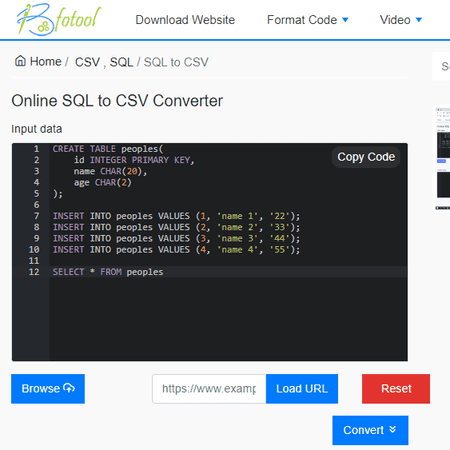The width and height of the screenshot is (450, 450).
Task: Focus the URL input field
Action: coord(209,389)
